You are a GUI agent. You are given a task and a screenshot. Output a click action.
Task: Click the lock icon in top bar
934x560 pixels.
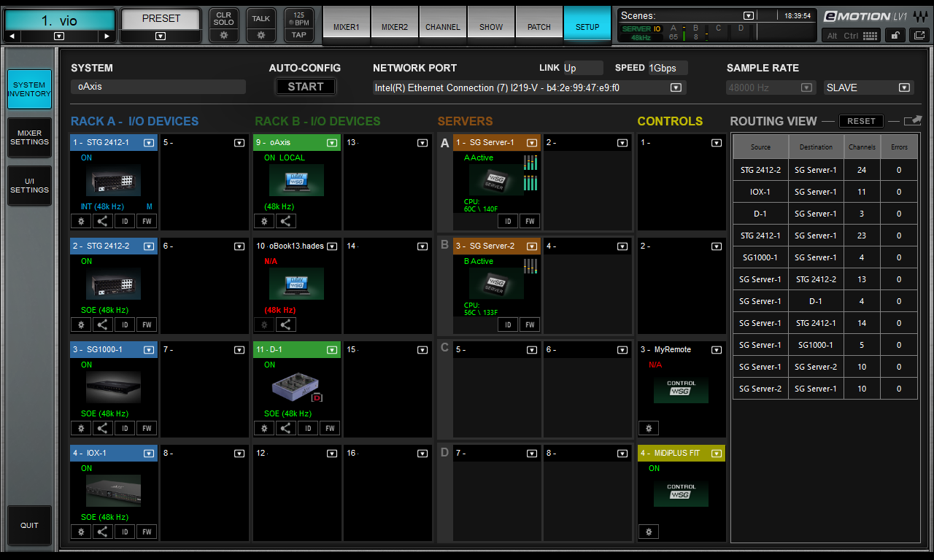pos(894,35)
